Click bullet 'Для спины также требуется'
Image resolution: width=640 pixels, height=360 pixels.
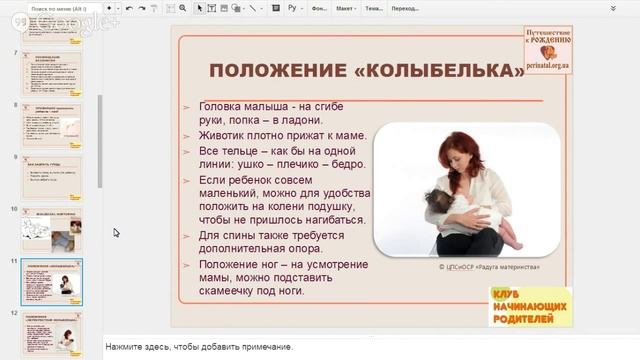tap(271, 236)
